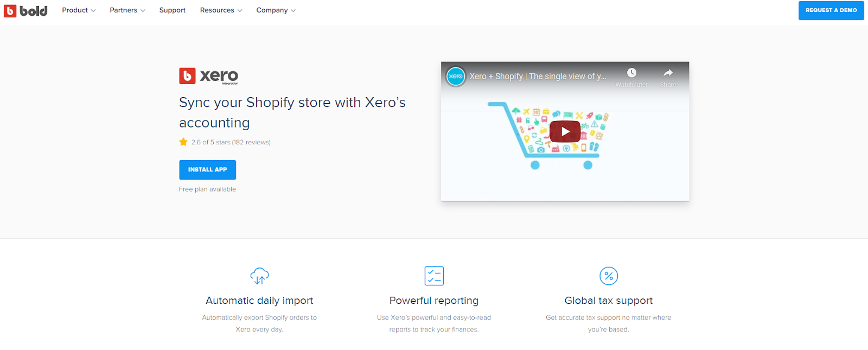The height and width of the screenshot is (350, 868).
Task: Click the reporting checklist icon
Action: pyautogui.click(x=434, y=276)
